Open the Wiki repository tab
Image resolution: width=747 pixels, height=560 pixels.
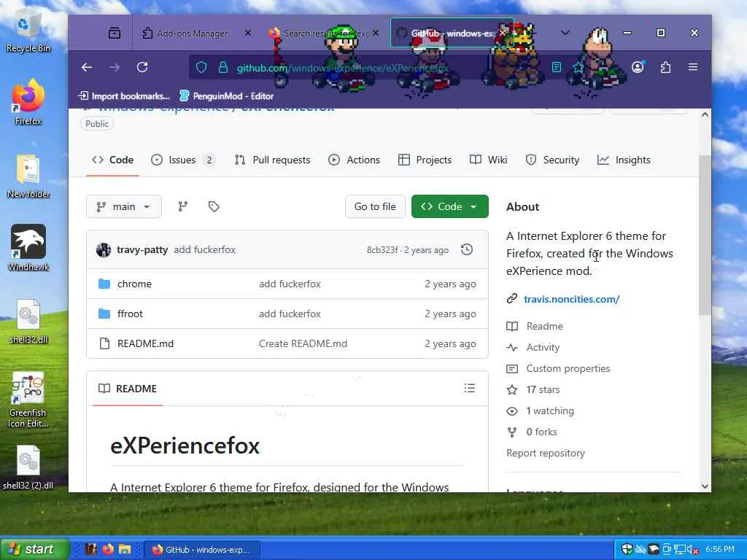(488, 160)
